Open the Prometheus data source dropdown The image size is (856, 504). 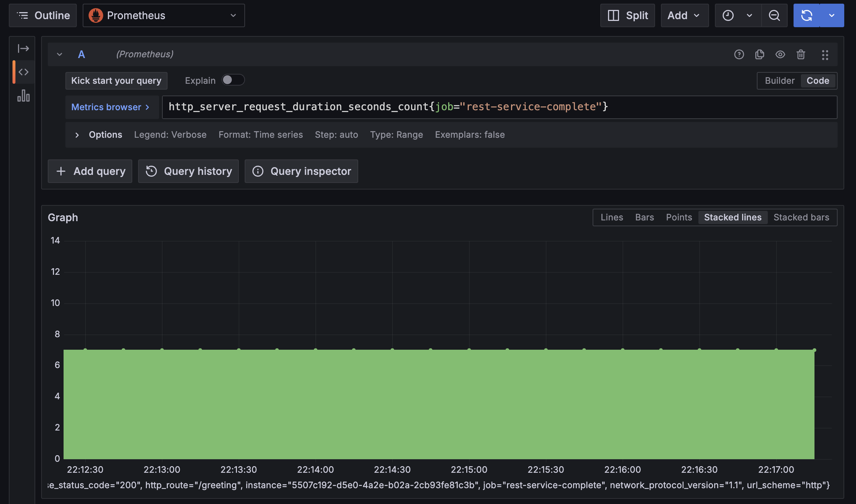pyautogui.click(x=164, y=15)
